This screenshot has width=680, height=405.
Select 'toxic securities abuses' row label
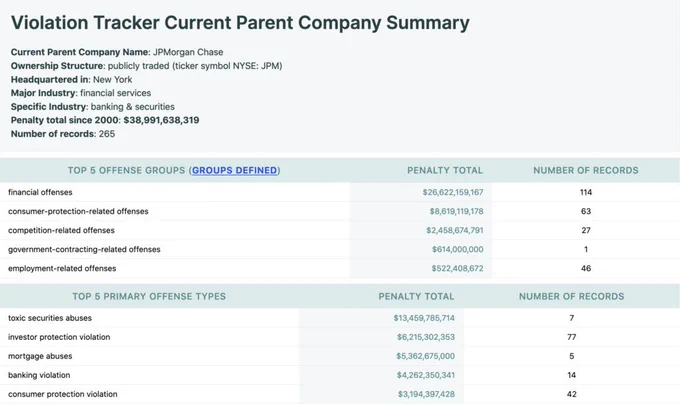click(x=50, y=318)
